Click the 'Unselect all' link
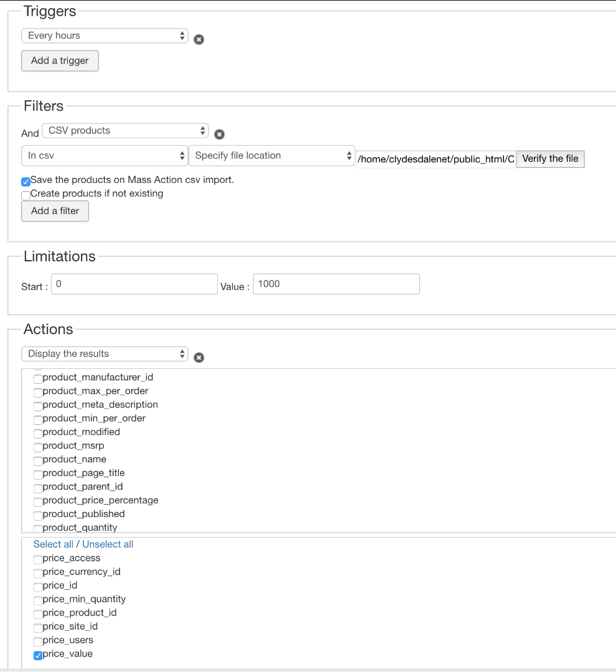This screenshot has width=616, height=672. 108,544
